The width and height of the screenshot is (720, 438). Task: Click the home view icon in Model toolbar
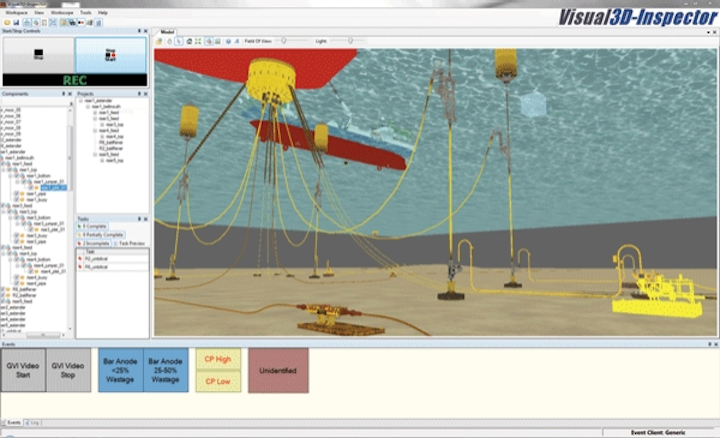[189, 41]
